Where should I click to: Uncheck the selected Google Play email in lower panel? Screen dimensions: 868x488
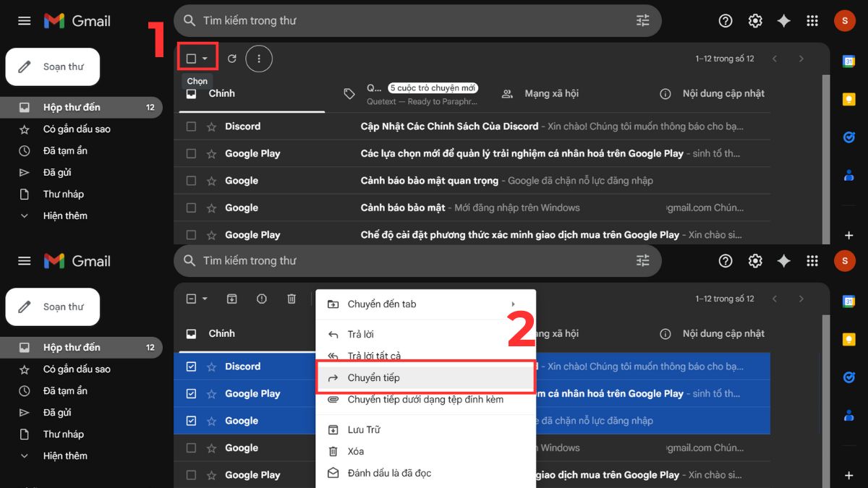pyautogui.click(x=191, y=394)
